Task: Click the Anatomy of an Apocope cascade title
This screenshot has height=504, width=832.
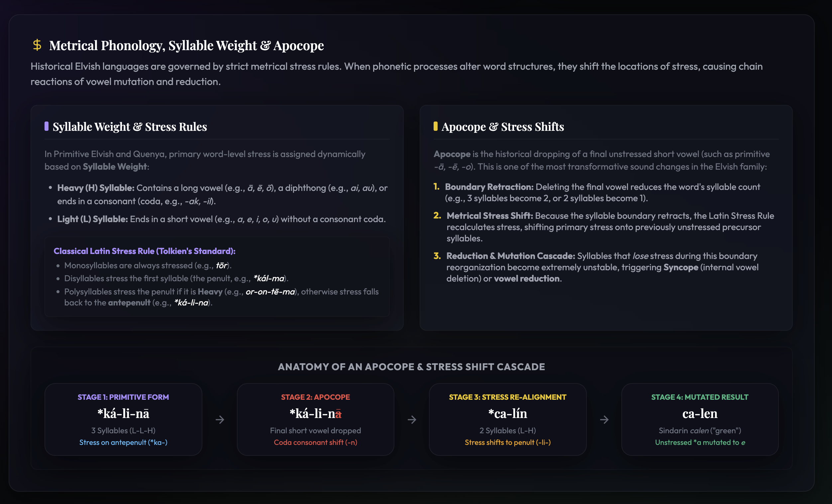Action: 411,367
